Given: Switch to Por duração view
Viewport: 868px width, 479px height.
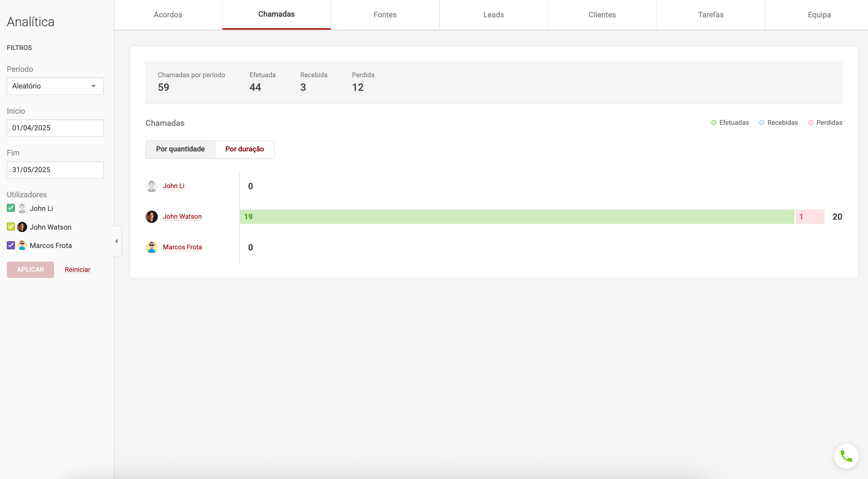Looking at the screenshot, I should pyautogui.click(x=245, y=149).
